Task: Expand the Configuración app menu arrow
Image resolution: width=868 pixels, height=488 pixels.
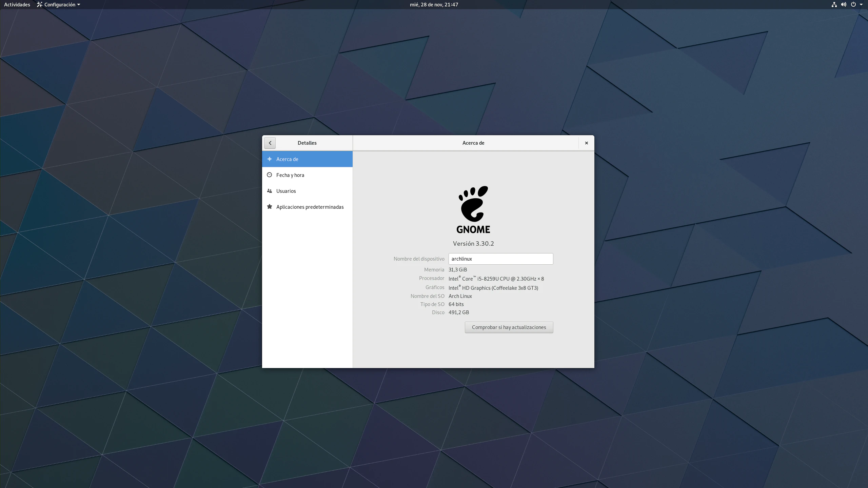Action: [79, 5]
